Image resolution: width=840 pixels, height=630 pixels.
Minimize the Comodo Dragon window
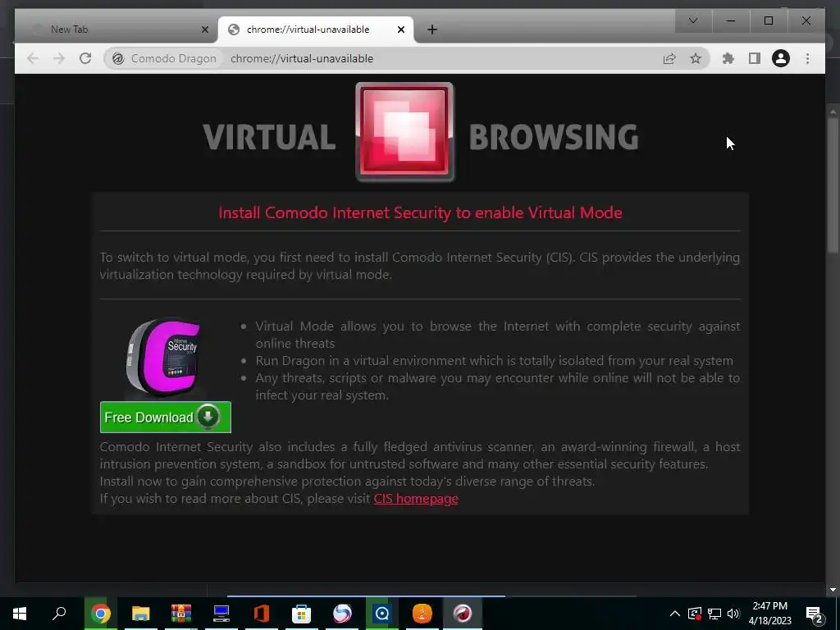tap(731, 21)
